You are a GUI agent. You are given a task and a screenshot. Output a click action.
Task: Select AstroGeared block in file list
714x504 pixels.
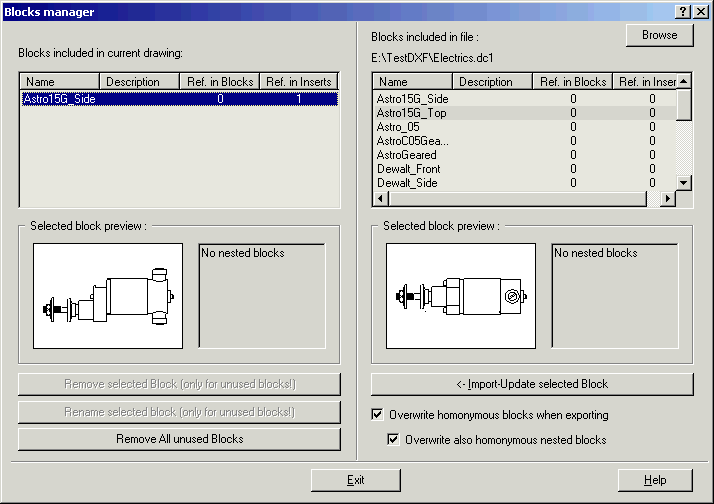coord(408,155)
